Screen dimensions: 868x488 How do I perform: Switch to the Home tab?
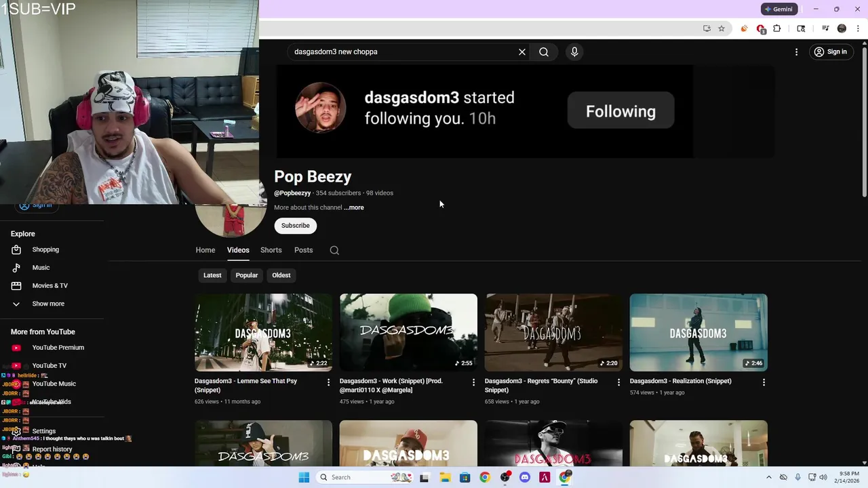205,250
